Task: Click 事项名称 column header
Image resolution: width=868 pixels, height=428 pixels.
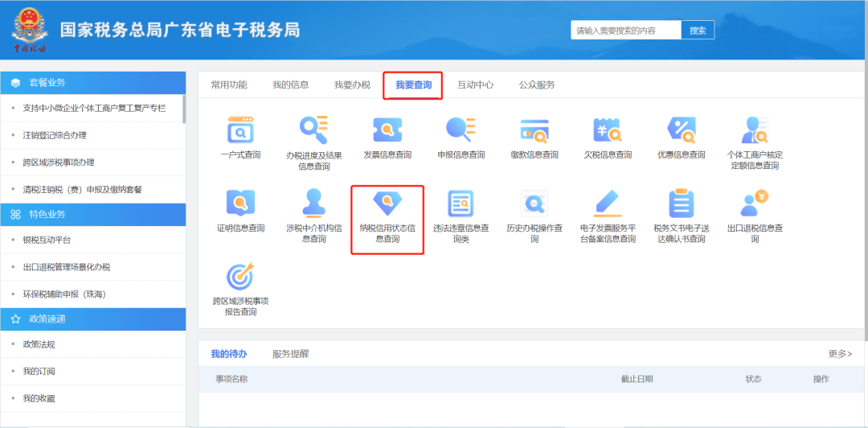Action: pyautogui.click(x=231, y=379)
